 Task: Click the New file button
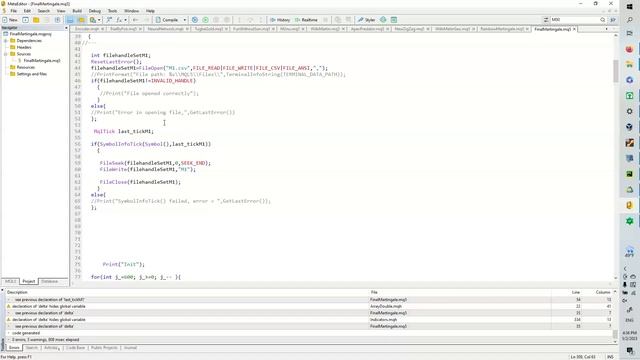click(10, 20)
